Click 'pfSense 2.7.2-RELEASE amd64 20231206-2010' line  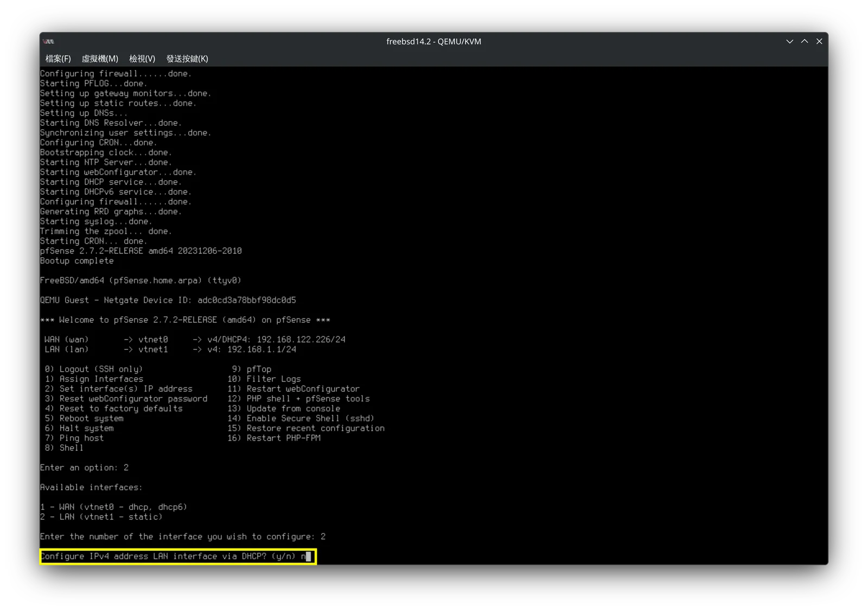coord(141,251)
